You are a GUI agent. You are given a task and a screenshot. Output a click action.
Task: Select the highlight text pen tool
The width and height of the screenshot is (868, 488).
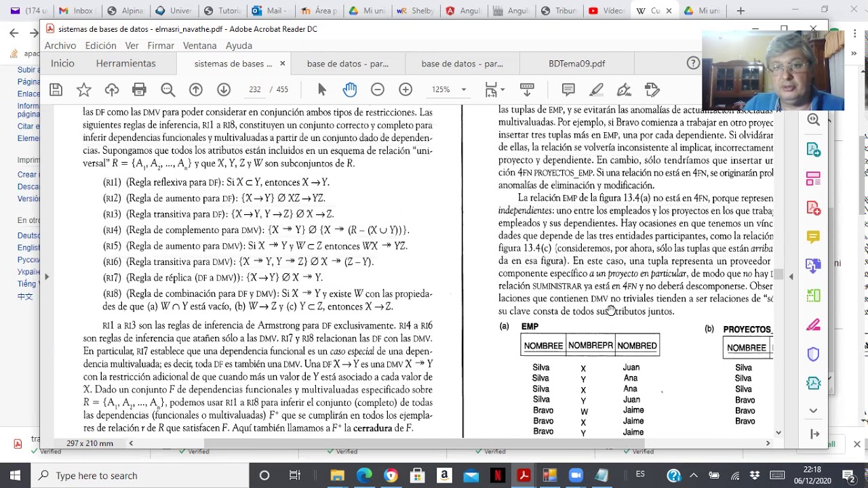[596, 89]
